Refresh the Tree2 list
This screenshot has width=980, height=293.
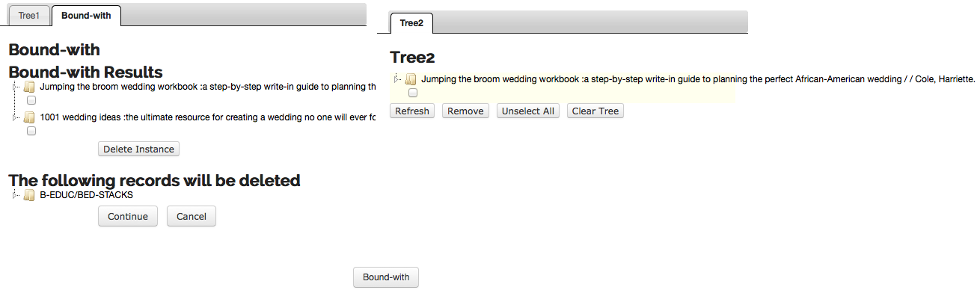click(412, 111)
